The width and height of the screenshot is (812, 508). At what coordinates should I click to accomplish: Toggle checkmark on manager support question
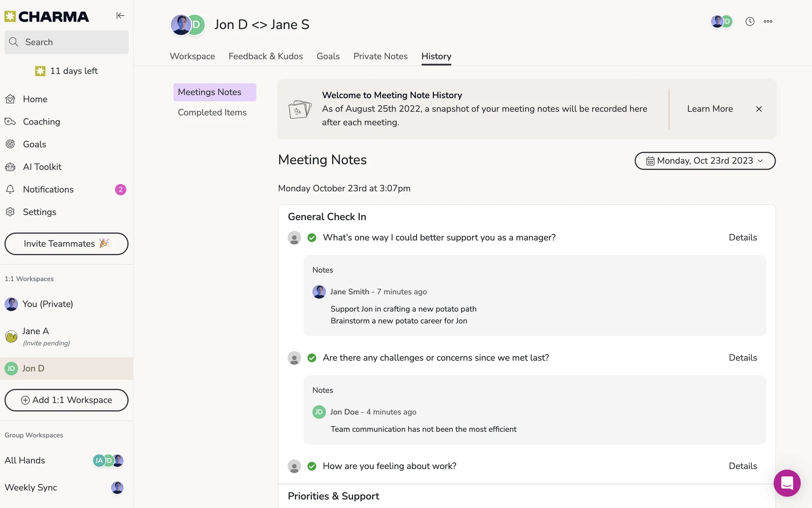coord(312,238)
